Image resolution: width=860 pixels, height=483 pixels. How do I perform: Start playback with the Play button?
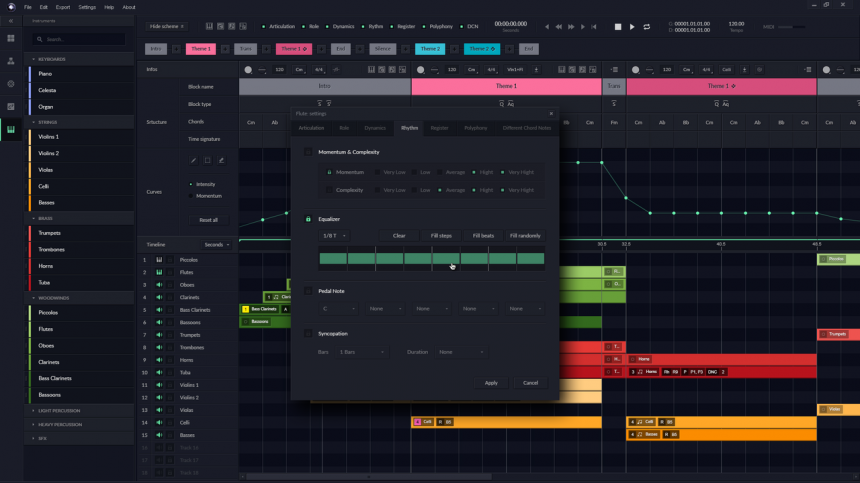[632, 26]
